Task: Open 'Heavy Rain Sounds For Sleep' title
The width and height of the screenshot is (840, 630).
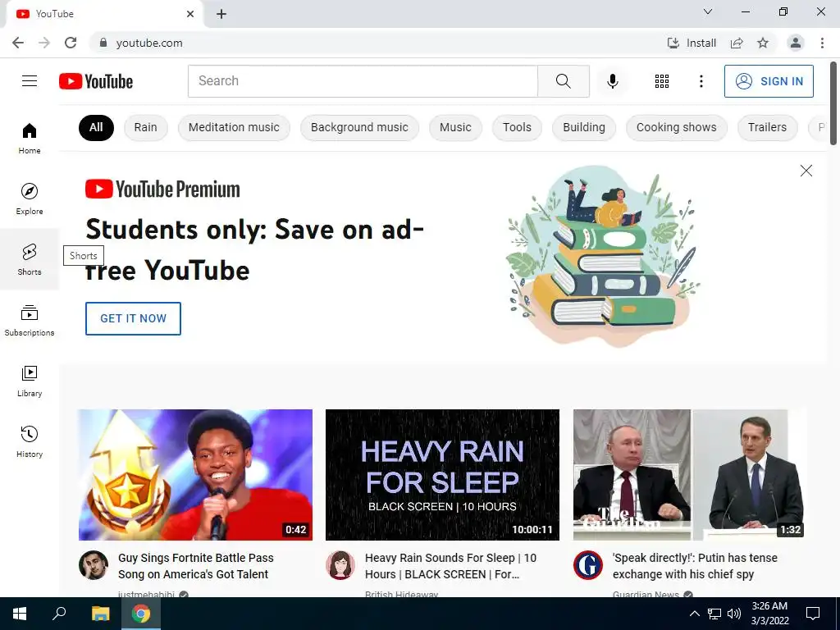Action: click(450, 566)
